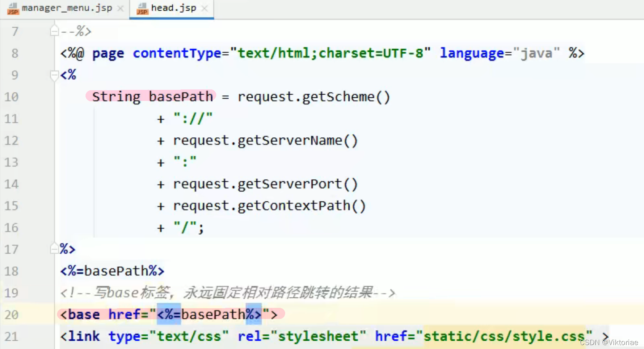Click the "/" string literal on line 16
This screenshot has height=349, width=644.
(185, 228)
